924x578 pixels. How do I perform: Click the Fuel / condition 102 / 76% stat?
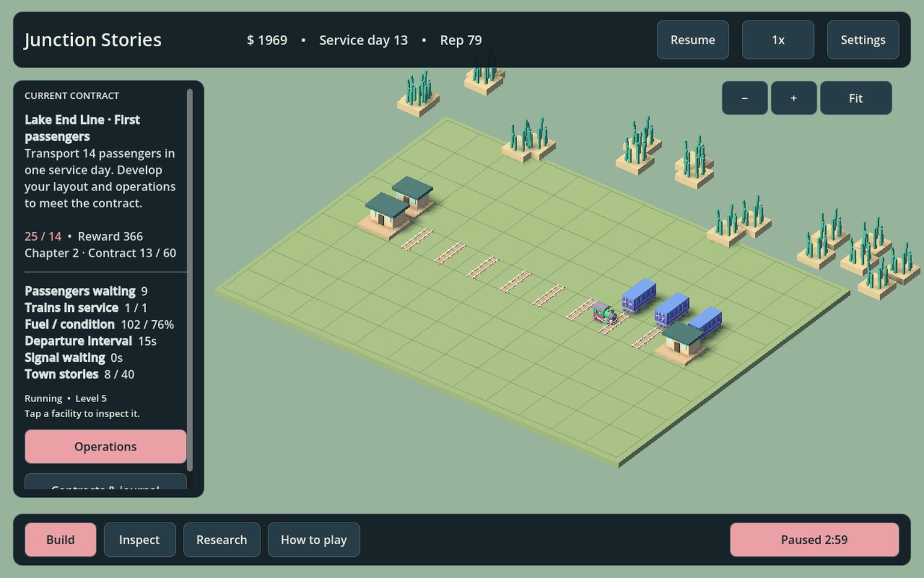(x=99, y=325)
